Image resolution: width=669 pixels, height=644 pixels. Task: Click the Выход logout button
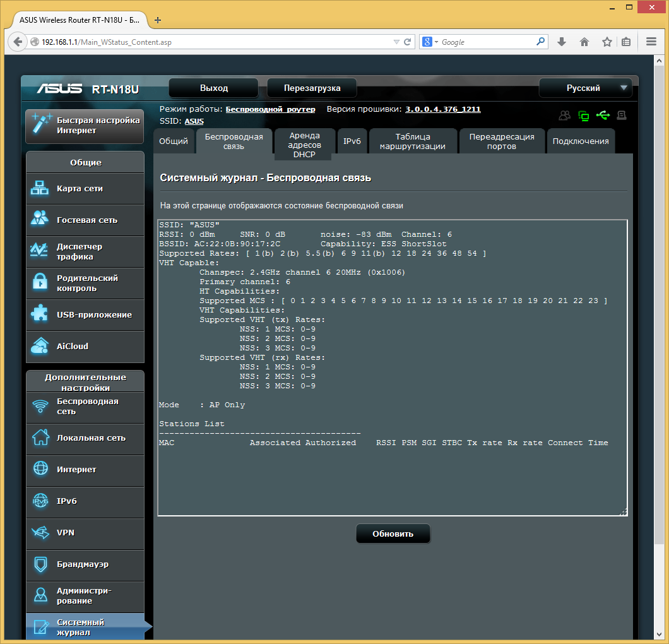[x=214, y=88]
